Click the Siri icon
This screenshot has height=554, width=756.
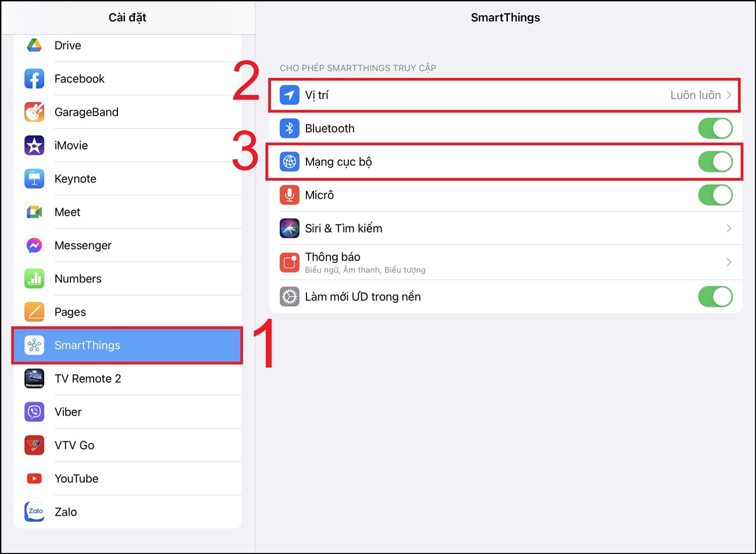click(290, 228)
